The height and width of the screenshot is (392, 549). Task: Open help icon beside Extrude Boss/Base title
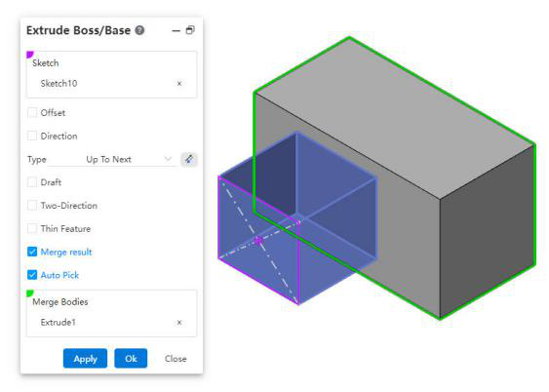(x=139, y=30)
